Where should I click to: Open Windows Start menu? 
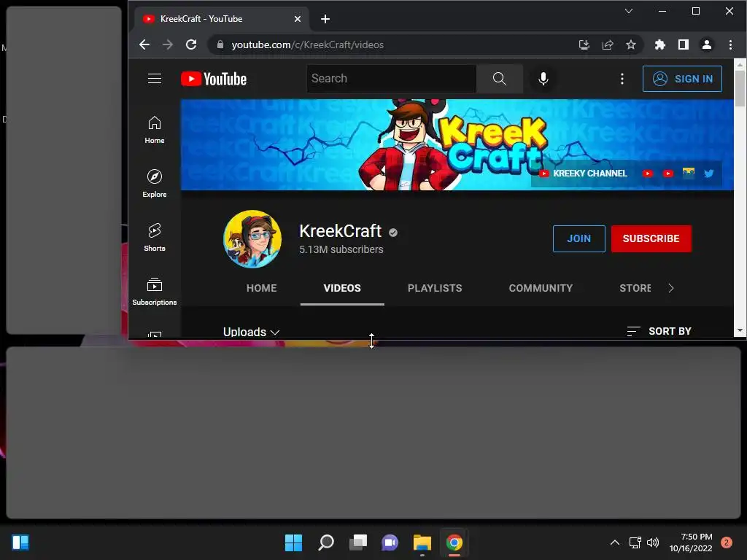(293, 542)
